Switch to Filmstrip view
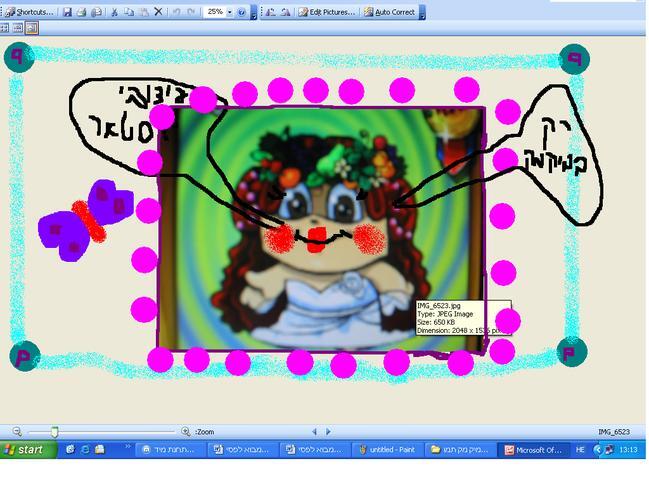Screen dimensions: 649x487 pyautogui.click(x=18, y=28)
